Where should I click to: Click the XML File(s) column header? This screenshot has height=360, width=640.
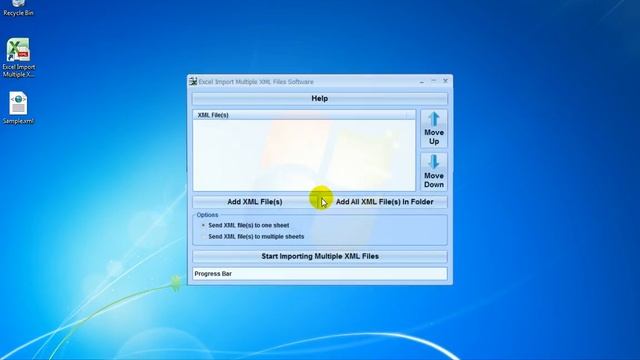[304, 115]
